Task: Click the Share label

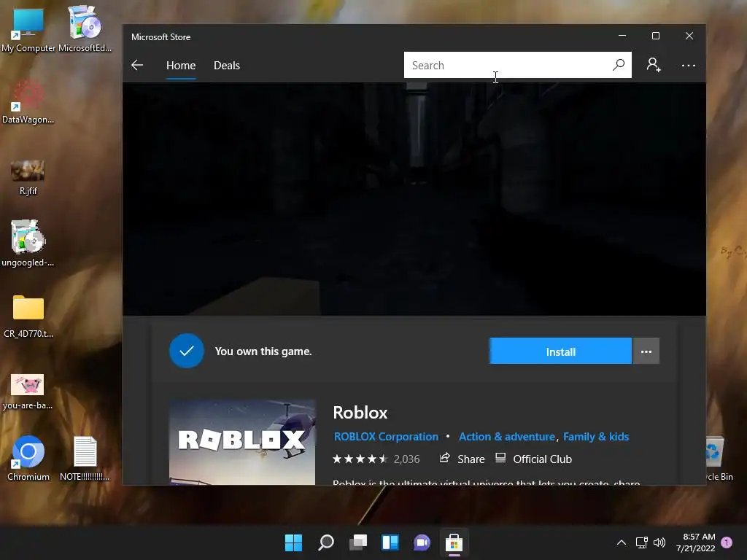Action: [x=471, y=459]
